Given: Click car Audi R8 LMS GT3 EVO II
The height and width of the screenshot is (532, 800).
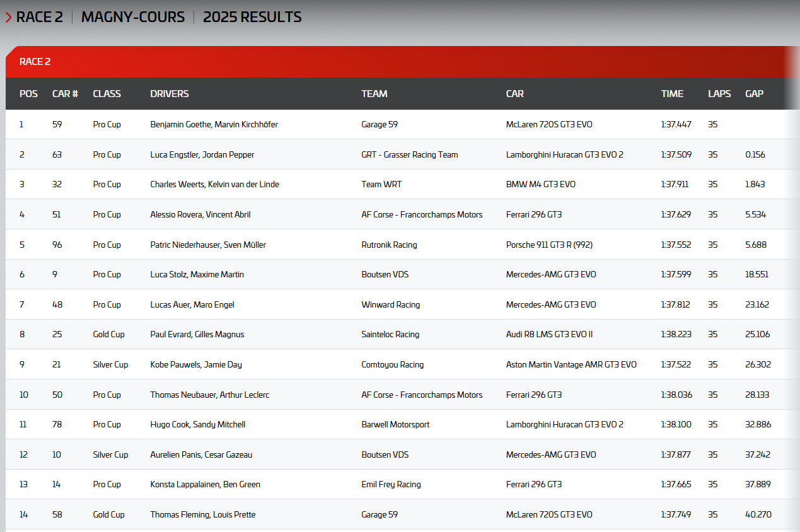Looking at the screenshot, I should (549, 335).
